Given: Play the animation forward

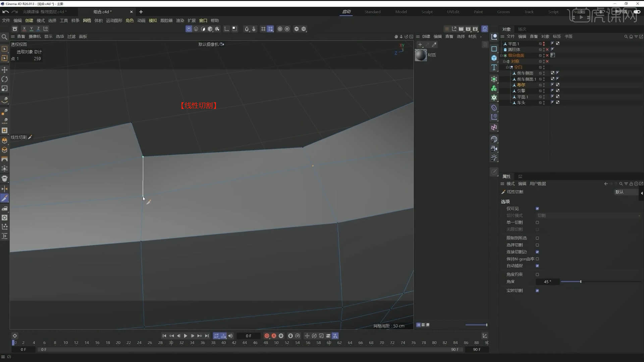Looking at the screenshot, I should coord(185,336).
